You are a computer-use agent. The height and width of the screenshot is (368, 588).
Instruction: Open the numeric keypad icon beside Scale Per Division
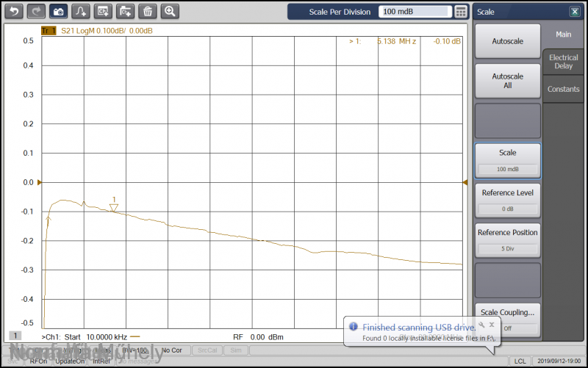[461, 12]
